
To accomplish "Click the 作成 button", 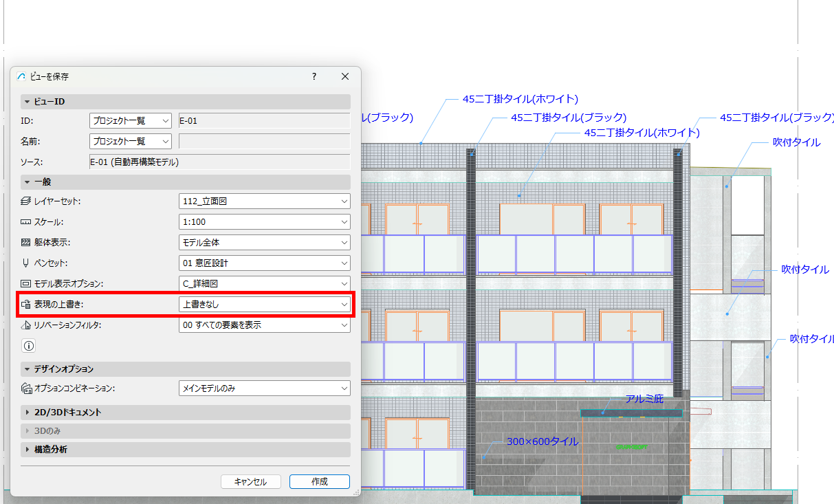I will click(x=320, y=482).
